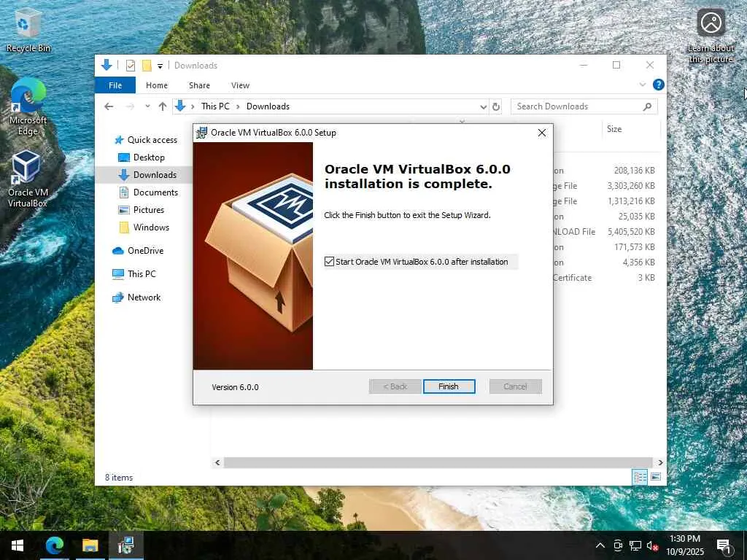Open recent locations dropdown in Explorer

pyautogui.click(x=147, y=106)
